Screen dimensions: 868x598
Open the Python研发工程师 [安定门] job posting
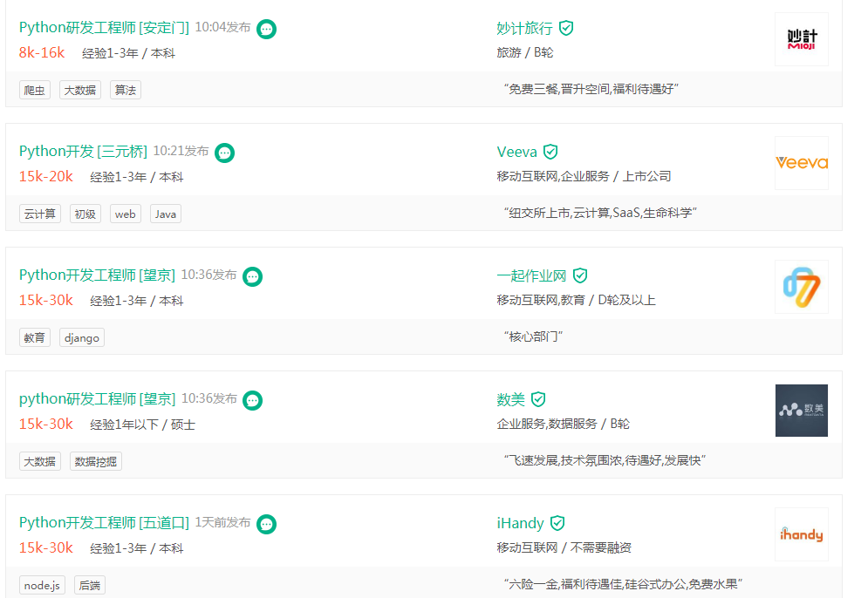point(104,28)
